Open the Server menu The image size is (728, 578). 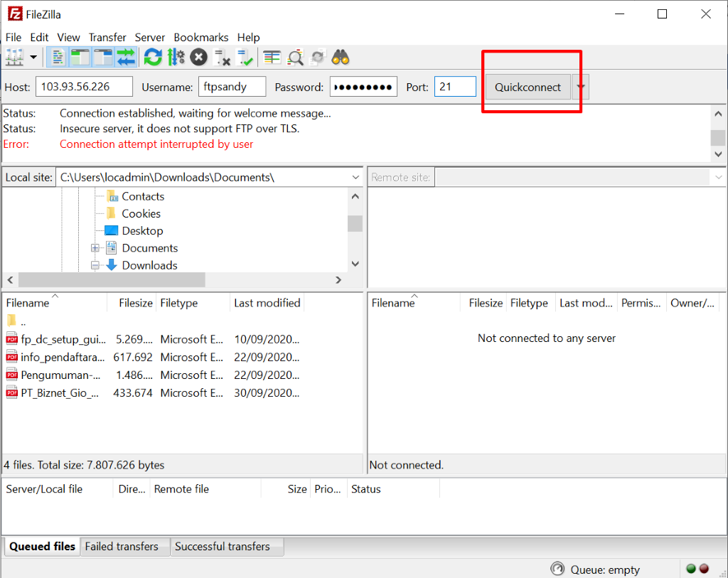click(150, 37)
